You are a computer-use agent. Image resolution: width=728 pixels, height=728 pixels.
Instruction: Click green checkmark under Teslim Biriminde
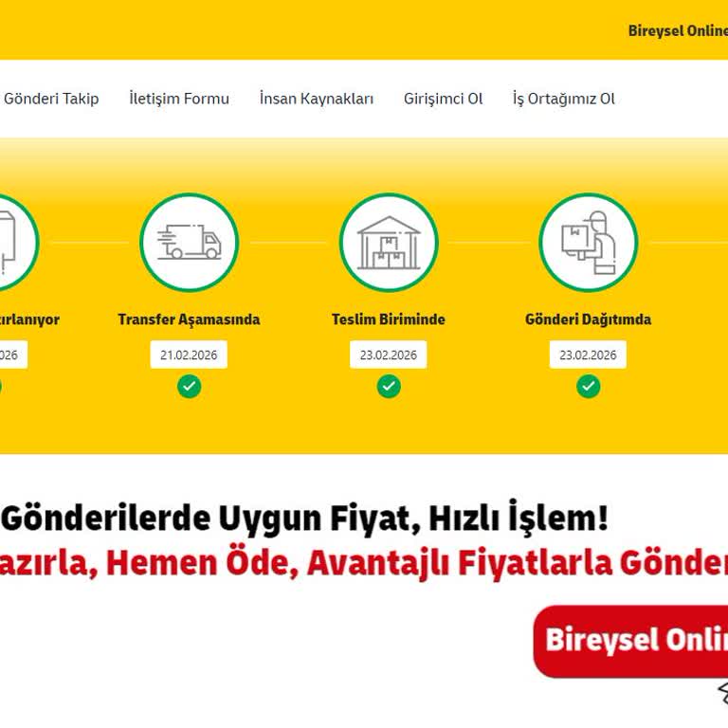click(389, 387)
